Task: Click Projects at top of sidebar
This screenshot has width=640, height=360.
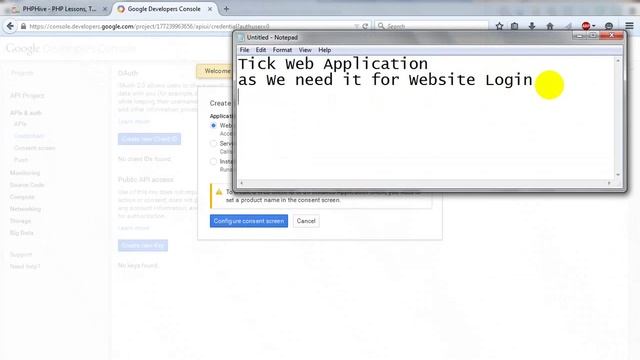Action: pyautogui.click(x=22, y=73)
